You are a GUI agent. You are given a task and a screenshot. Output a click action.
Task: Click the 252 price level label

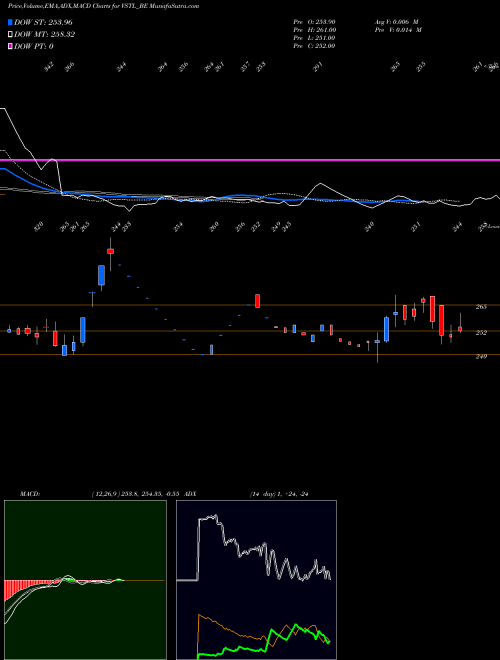(x=481, y=333)
